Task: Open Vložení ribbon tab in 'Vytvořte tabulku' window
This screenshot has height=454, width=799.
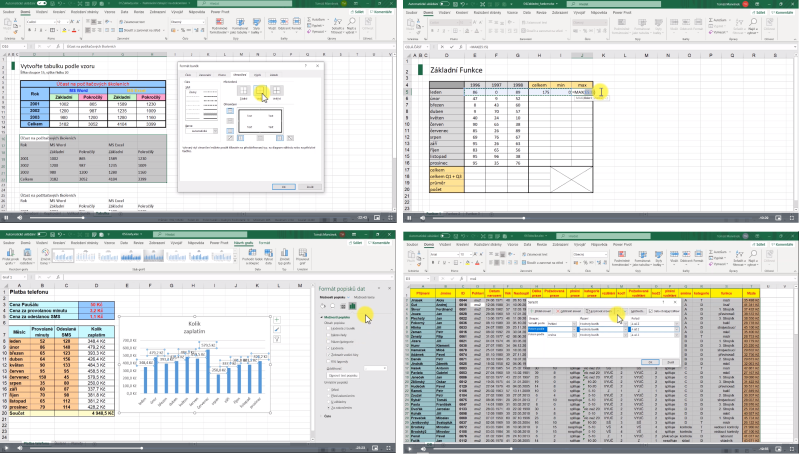Action: click(x=42, y=12)
